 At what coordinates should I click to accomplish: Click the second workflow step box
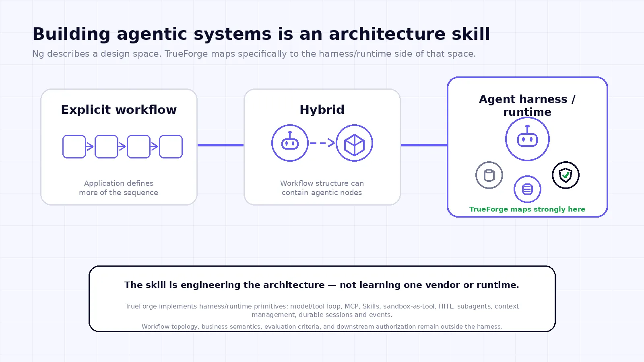pos(106,146)
